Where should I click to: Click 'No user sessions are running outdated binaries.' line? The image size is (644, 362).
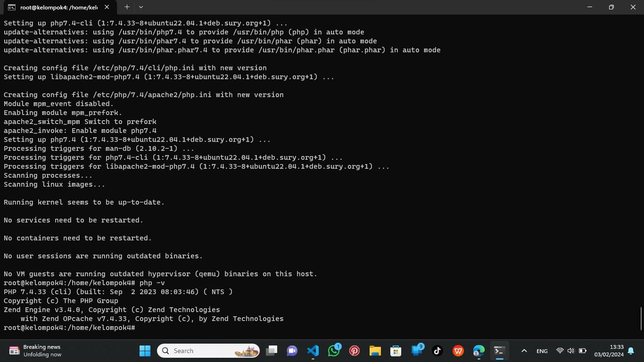coord(103,256)
